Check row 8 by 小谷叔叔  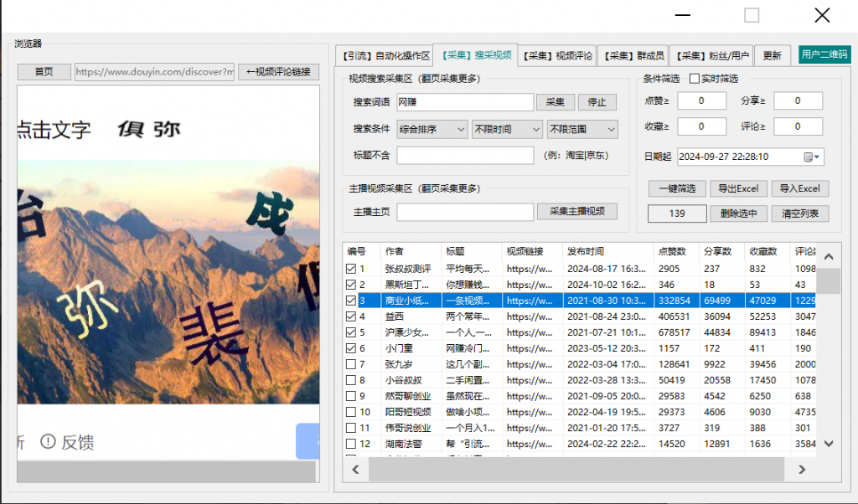tap(349, 380)
